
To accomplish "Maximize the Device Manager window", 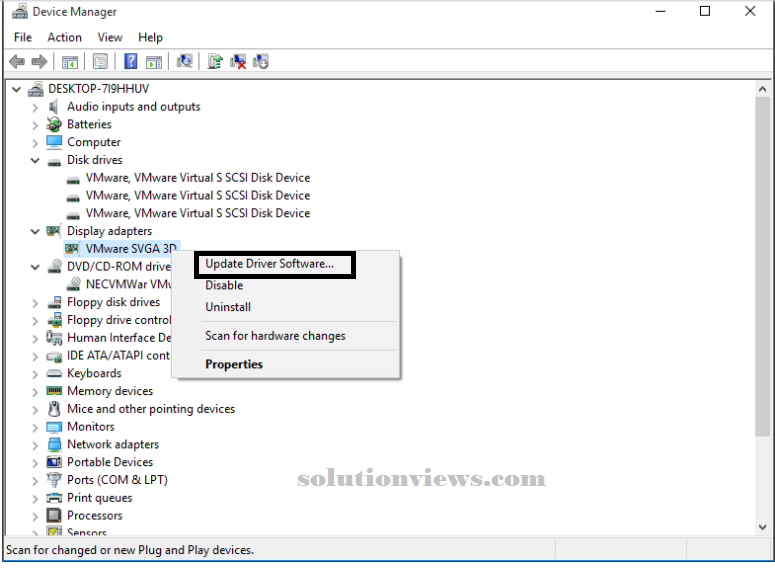I will tap(705, 11).
